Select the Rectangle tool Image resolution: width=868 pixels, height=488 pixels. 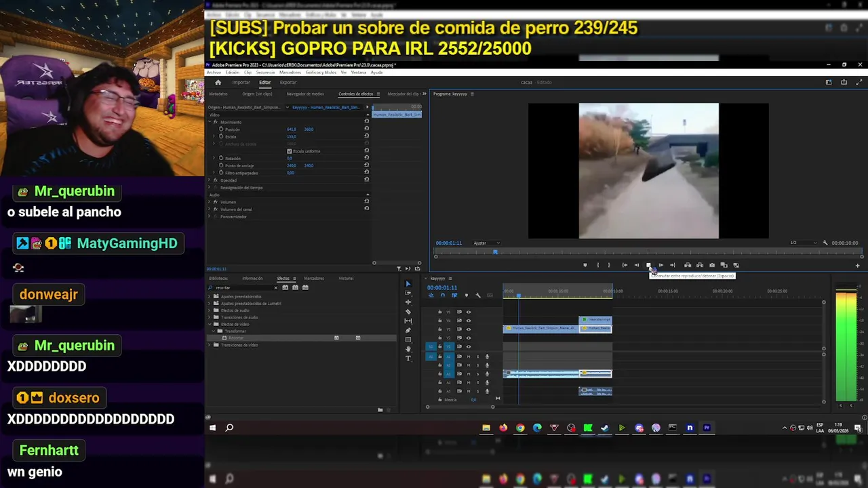pyautogui.click(x=408, y=340)
